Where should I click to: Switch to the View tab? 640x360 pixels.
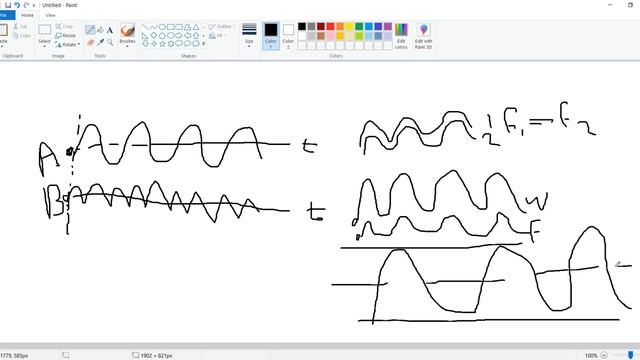pyautogui.click(x=51, y=15)
